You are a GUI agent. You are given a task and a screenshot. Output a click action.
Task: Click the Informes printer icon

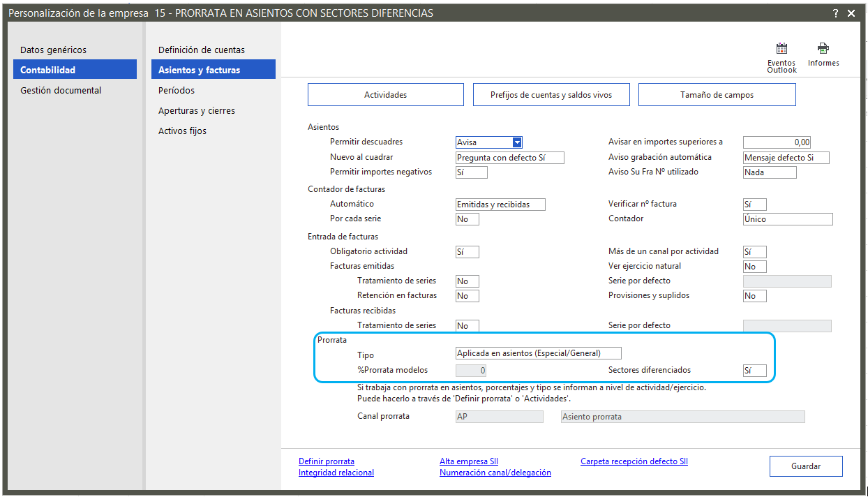(823, 50)
